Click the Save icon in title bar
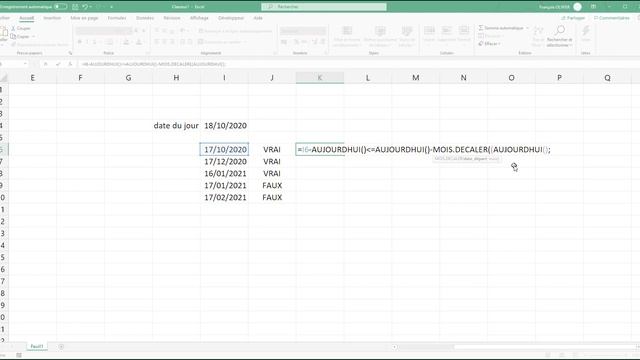 point(75,7)
